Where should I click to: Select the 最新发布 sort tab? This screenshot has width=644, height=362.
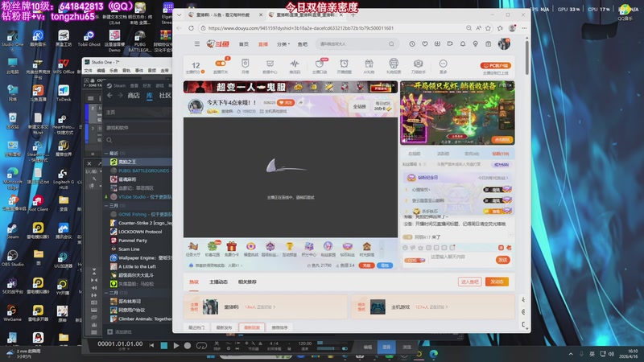pyautogui.click(x=224, y=327)
